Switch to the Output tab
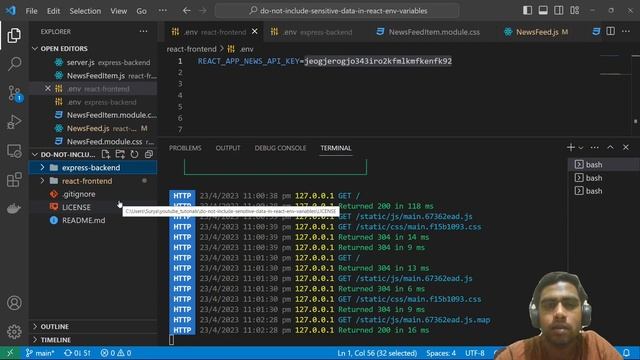The image size is (640, 360). tap(228, 148)
